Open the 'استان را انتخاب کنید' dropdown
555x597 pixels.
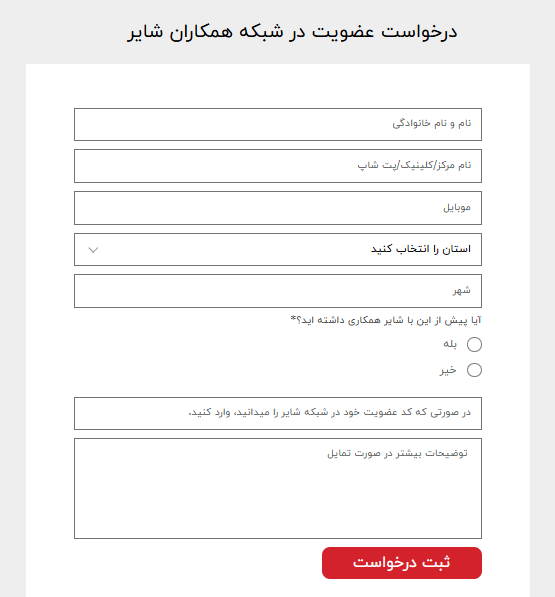click(278, 249)
